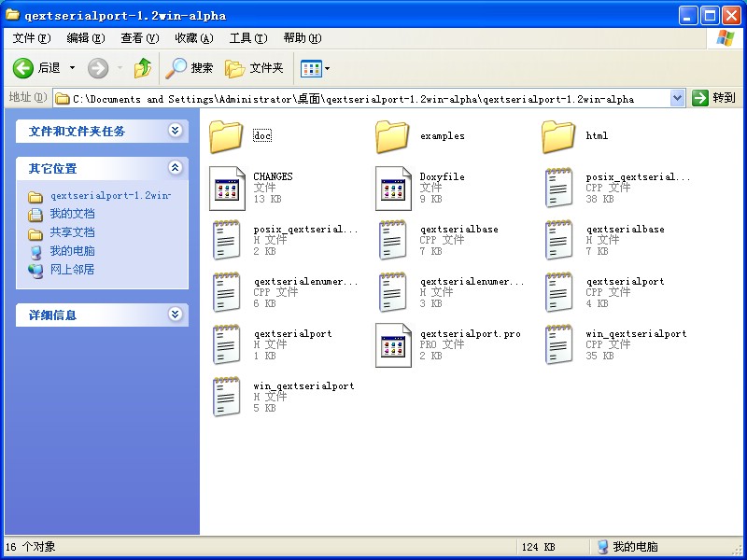Minimize the explorer window
The height and width of the screenshot is (560, 747).
coord(687,15)
